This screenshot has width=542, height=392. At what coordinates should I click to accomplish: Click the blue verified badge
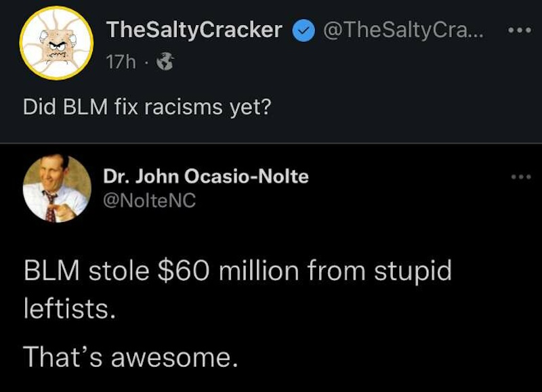tap(302, 31)
